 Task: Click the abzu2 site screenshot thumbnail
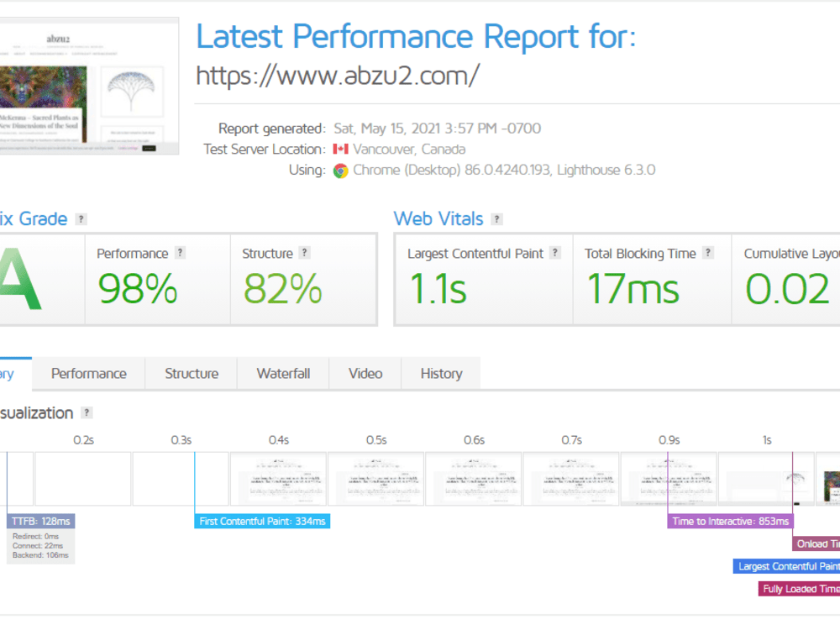(x=89, y=87)
